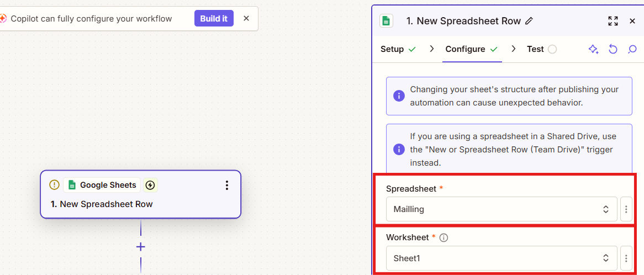
Task: Click the Build it button
Action: tap(214, 18)
